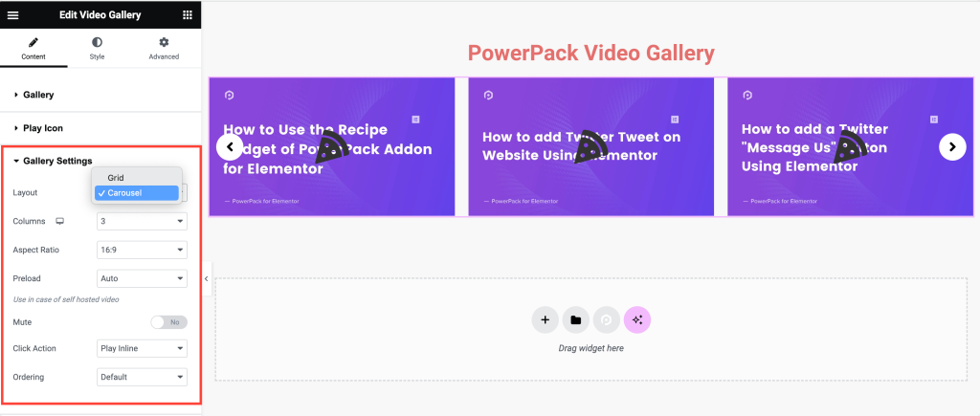This screenshot has width=980, height=416.
Task: Collapse the editor panel with side arrow
Action: (207, 278)
